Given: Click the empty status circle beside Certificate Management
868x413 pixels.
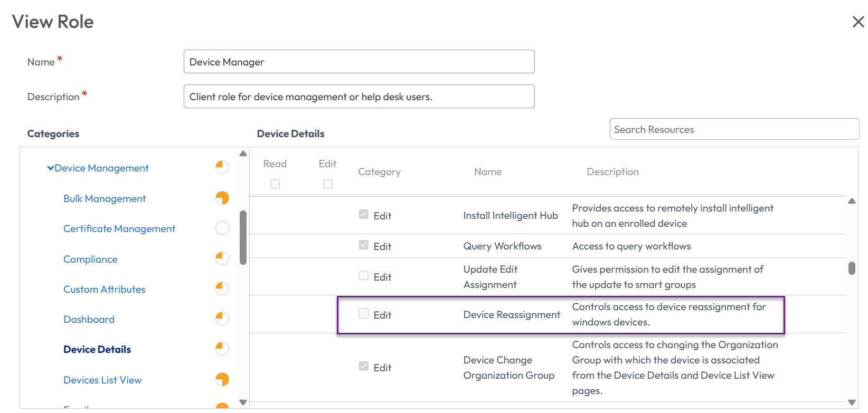Looking at the screenshot, I should point(222,228).
